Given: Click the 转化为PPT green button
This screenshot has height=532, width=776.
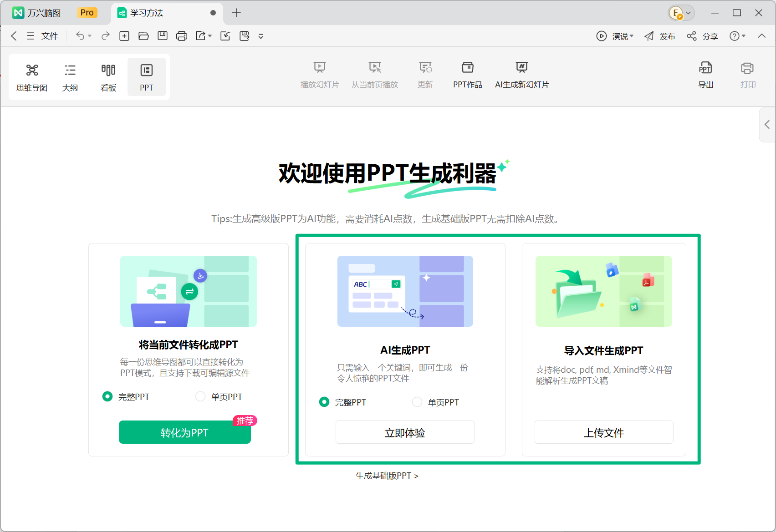Looking at the screenshot, I should coord(185,432).
